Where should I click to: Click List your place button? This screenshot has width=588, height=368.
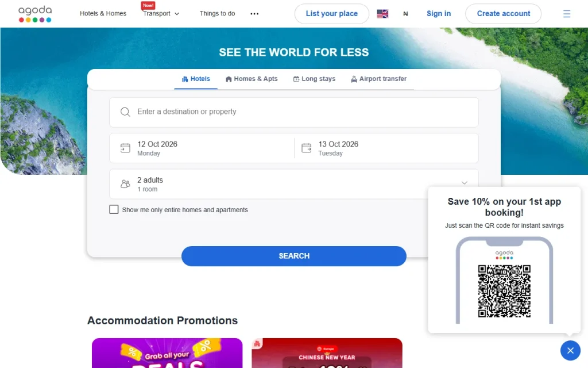(x=331, y=14)
